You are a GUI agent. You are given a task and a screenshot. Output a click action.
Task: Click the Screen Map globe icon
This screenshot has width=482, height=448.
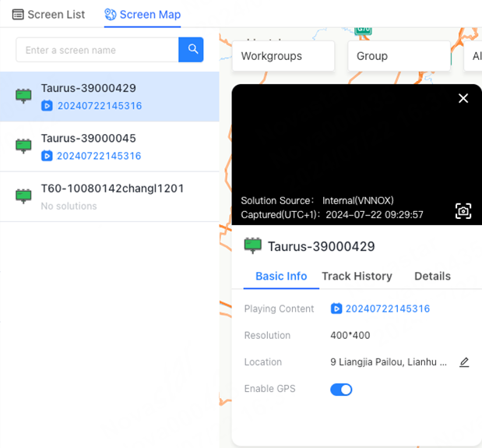tap(111, 15)
